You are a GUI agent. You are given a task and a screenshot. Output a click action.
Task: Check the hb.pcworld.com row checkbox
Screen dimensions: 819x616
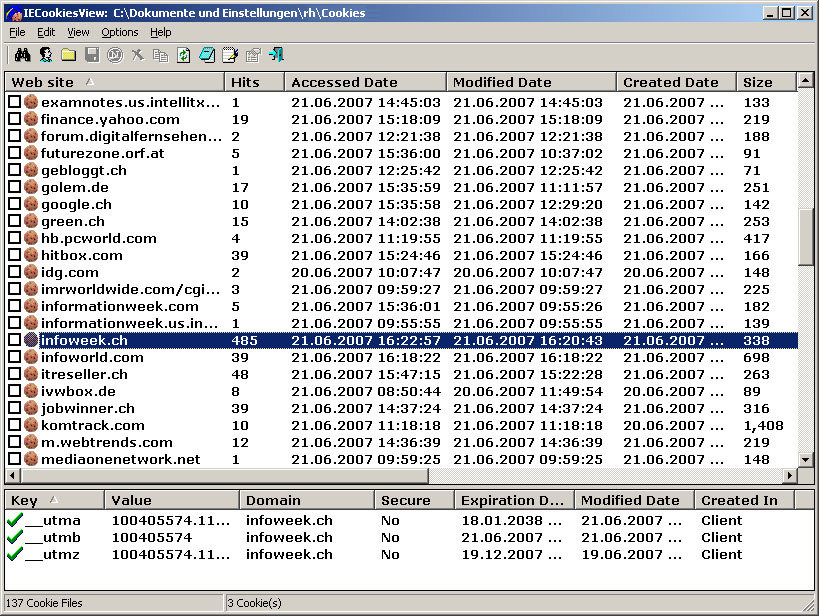click(x=15, y=238)
